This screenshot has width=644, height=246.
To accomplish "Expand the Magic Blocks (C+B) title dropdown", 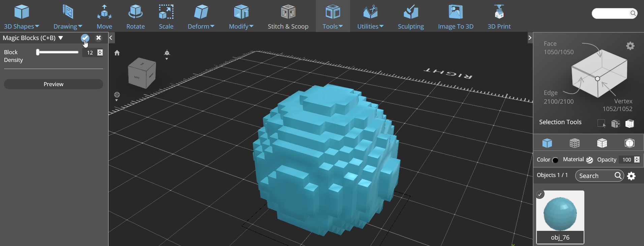I will tap(61, 38).
